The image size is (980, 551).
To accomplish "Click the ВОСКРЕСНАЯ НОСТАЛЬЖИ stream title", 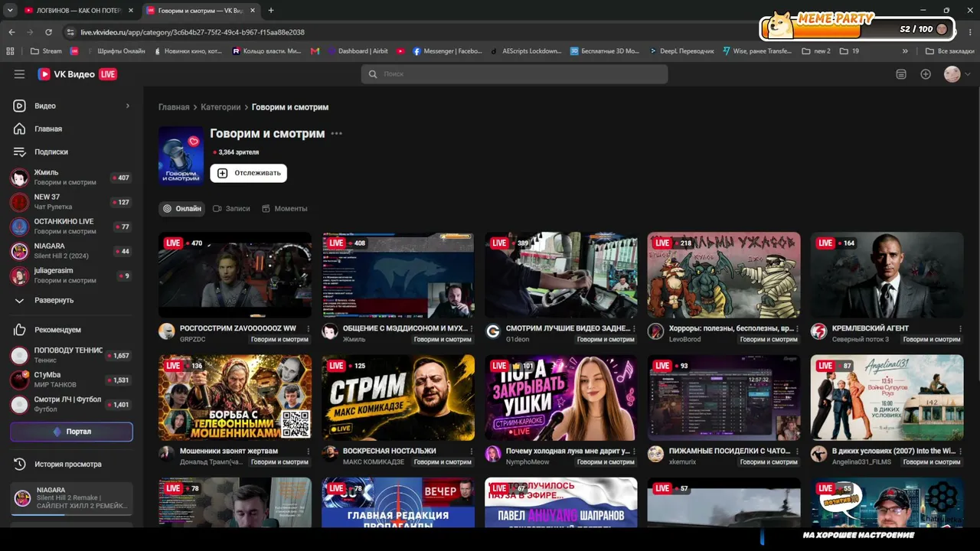I will pos(389,451).
